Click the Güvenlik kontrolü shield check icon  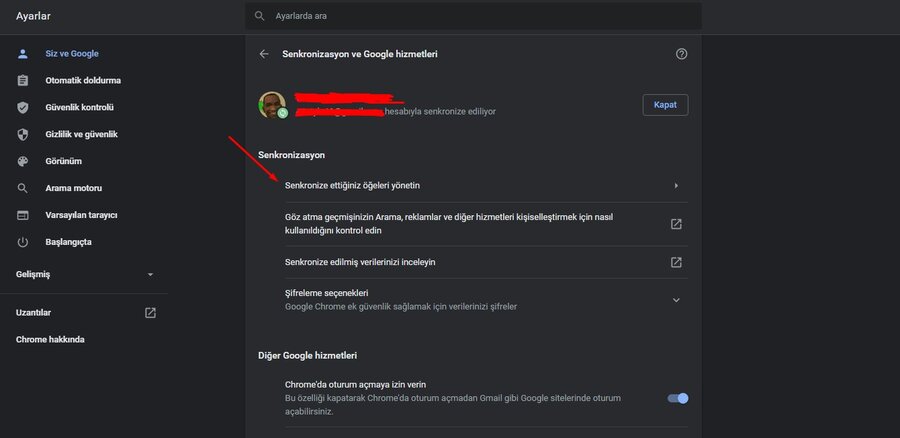click(x=23, y=108)
